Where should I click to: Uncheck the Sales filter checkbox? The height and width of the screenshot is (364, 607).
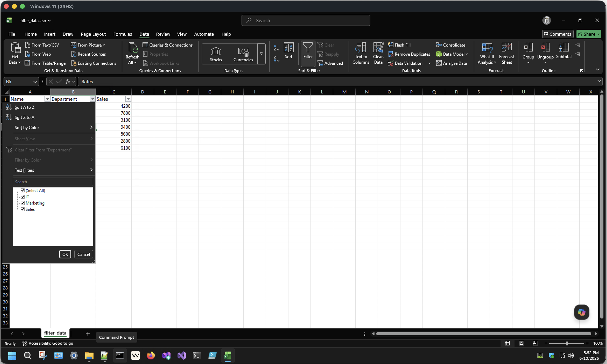tap(23, 209)
